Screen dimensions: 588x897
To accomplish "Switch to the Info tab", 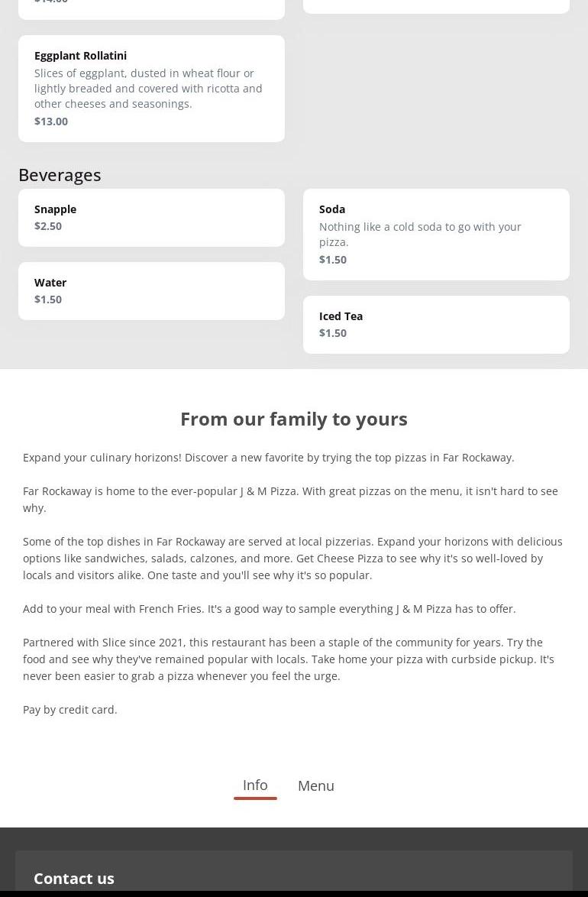I will click(255, 785).
